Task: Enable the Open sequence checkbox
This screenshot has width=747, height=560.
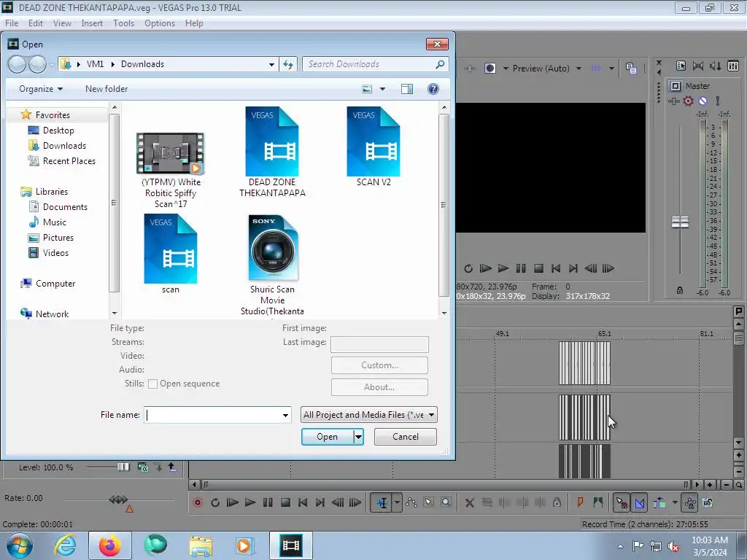Action: point(153,384)
